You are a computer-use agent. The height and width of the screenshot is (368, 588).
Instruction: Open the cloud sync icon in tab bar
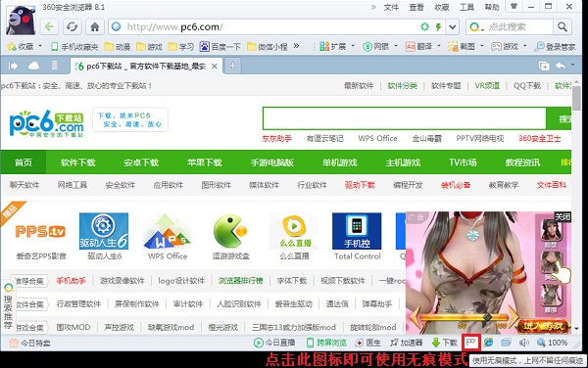tap(33, 66)
